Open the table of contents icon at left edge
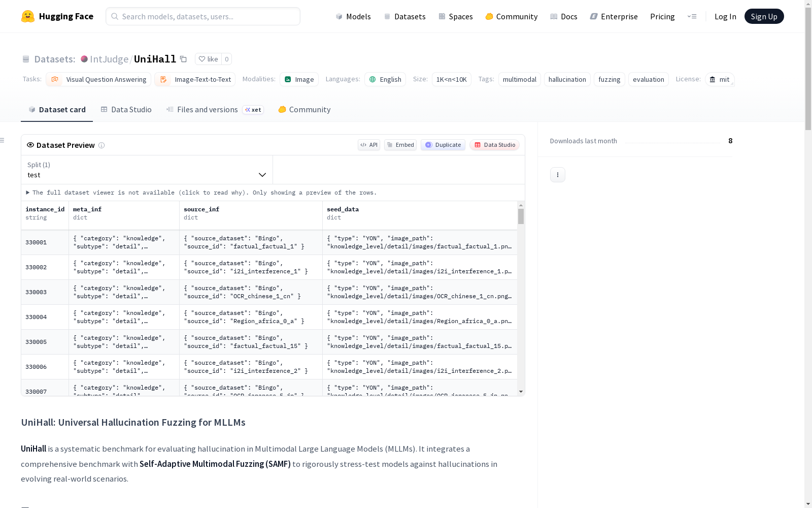This screenshot has width=812, height=508. [x=3, y=140]
